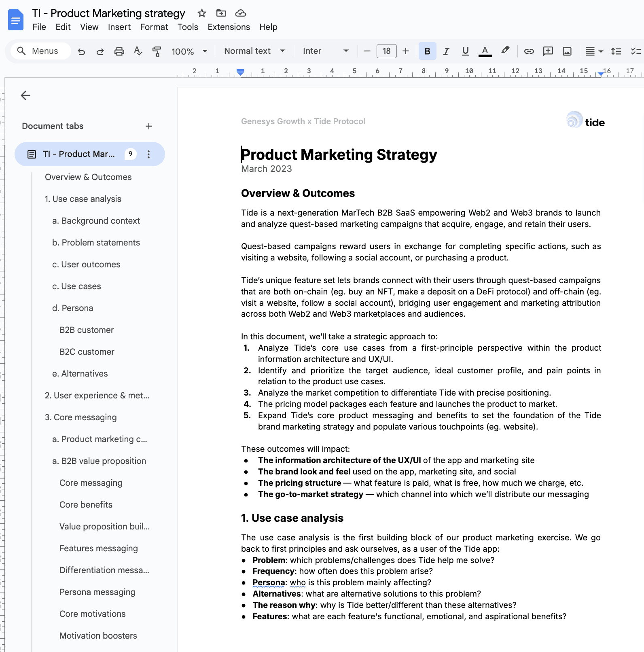Print the document
Viewport: 644px width, 652px height.
[x=119, y=51]
